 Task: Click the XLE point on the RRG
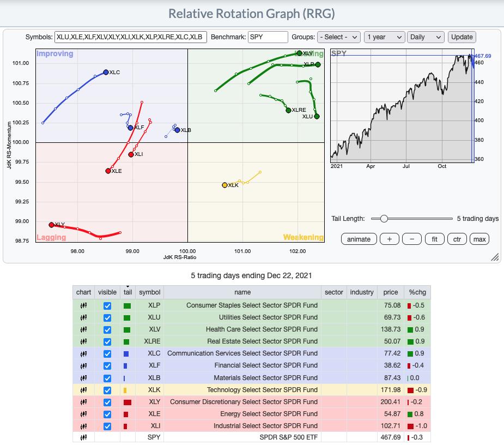pos(108,171)
